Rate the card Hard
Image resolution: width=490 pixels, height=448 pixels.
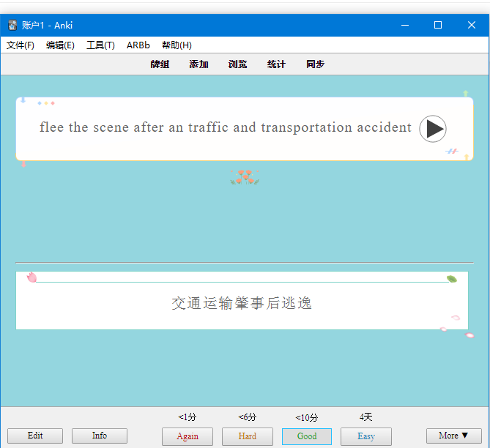coord(247,436)
